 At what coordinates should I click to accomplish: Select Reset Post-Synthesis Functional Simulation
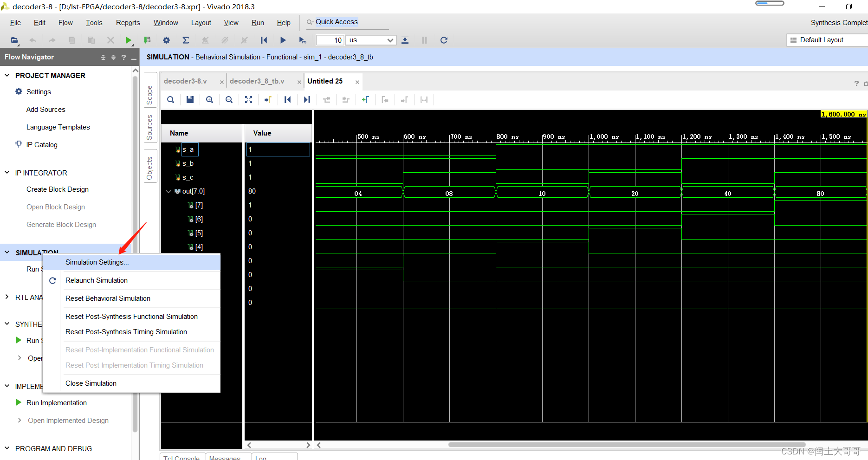pos(132,317)
